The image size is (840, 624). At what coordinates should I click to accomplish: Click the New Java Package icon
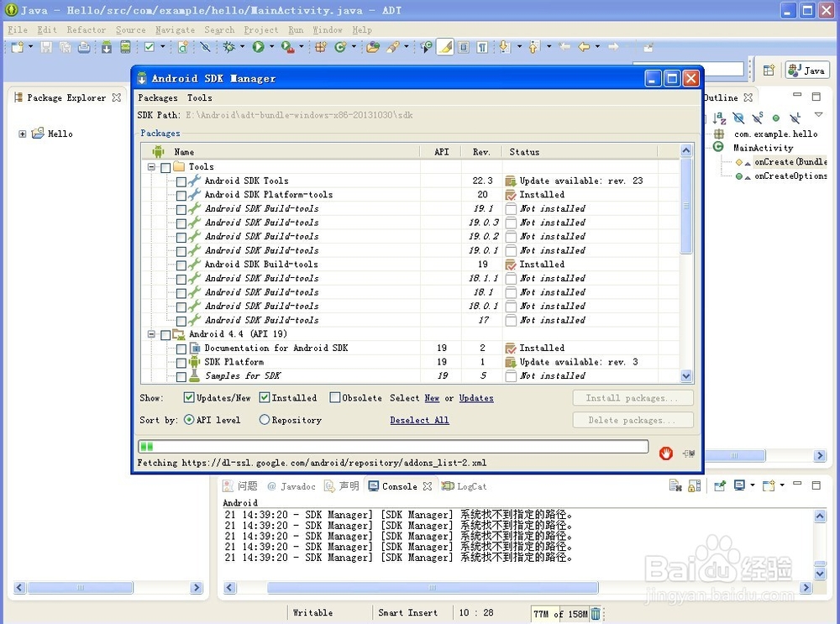(x=320, y=47)
